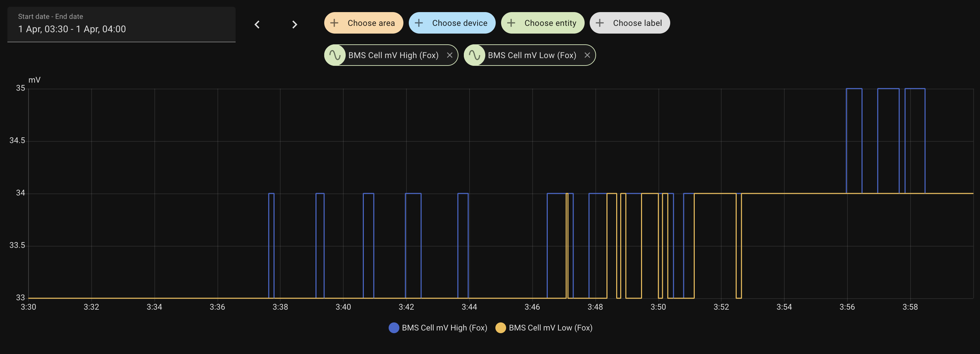The image size is (980, 354).
Task: Open the Start date - End date picker
Action: [x=121, y=25]
